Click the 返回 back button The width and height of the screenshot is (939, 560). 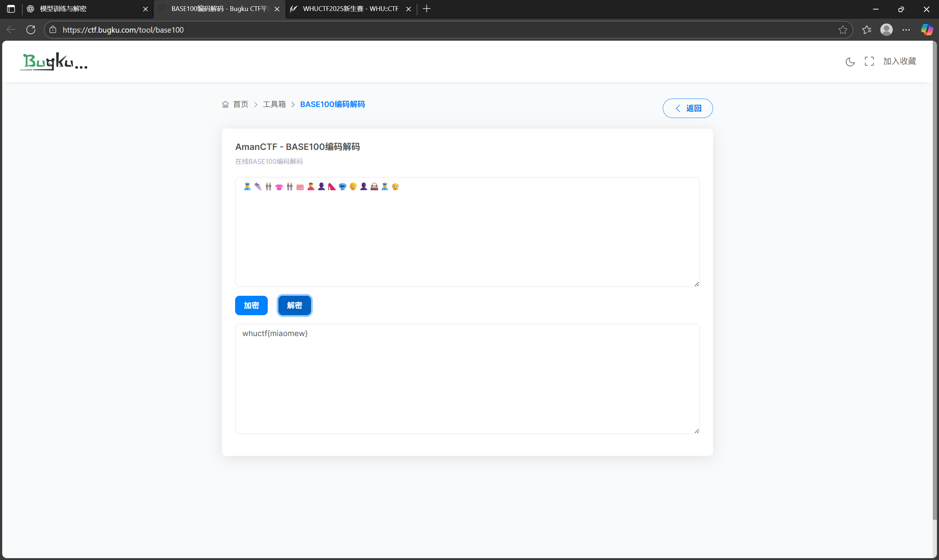click(687, 108)
